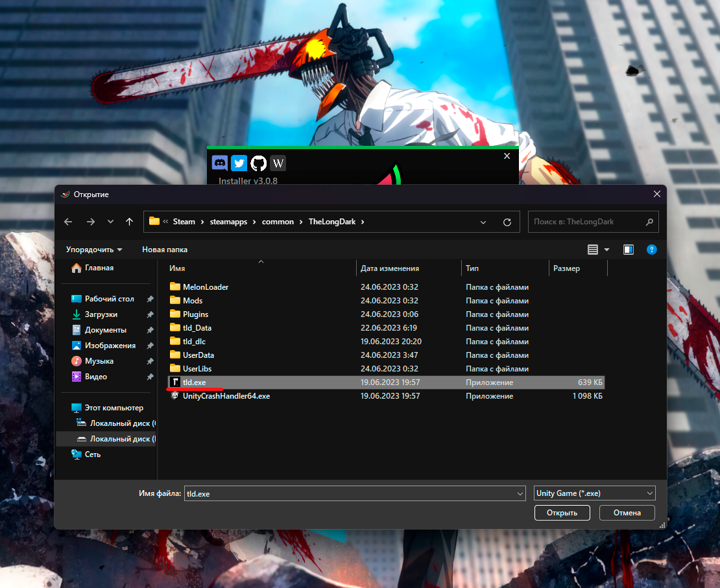720x588 pixels.
Task: Click pin icon next to Рабочий стол
Action: click(150, 299)
